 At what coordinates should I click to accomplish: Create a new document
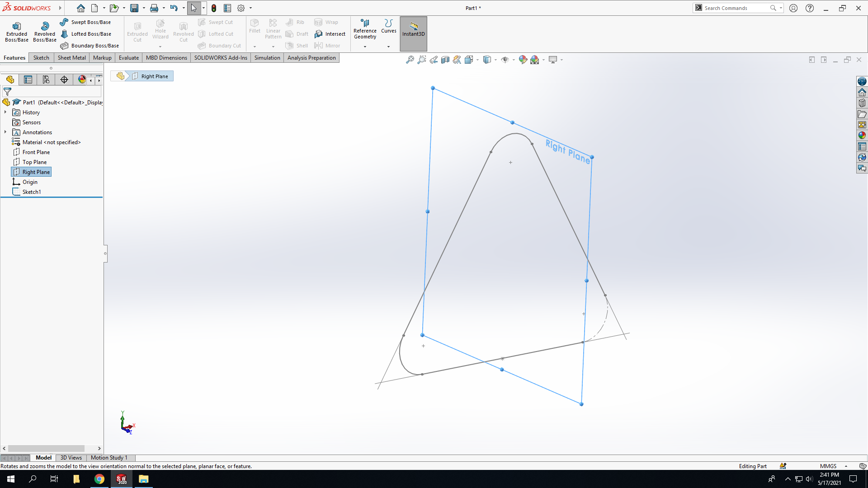click(94, 8)
